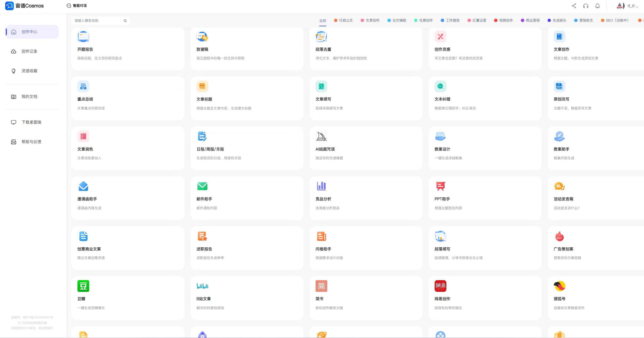The image size is (644, 338).
Task: Open the B站文章 bilibili icon
Action: click(202, 286)
